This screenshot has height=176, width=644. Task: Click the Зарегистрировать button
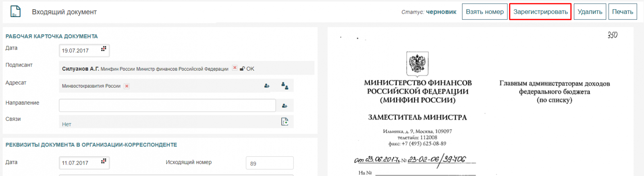point(540,12)
